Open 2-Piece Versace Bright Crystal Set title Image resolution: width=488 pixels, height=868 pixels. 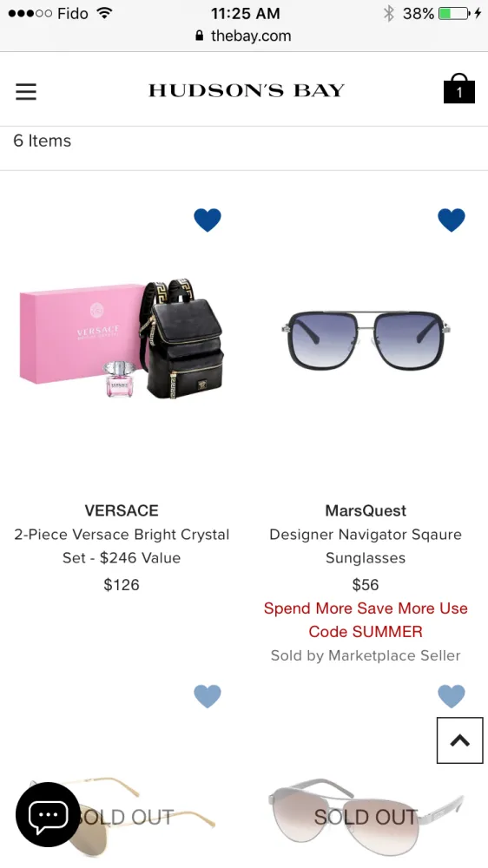(122, 546)
